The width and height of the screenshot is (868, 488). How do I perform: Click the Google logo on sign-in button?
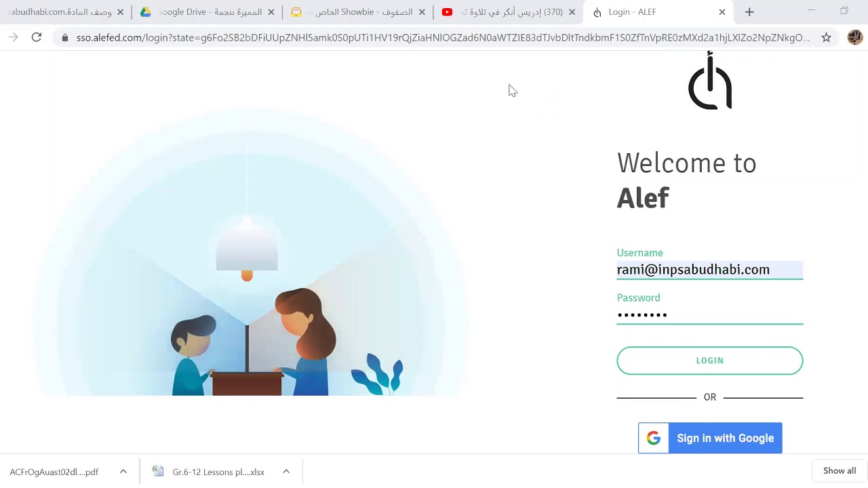pyautogui.click(x=654, y=439)
